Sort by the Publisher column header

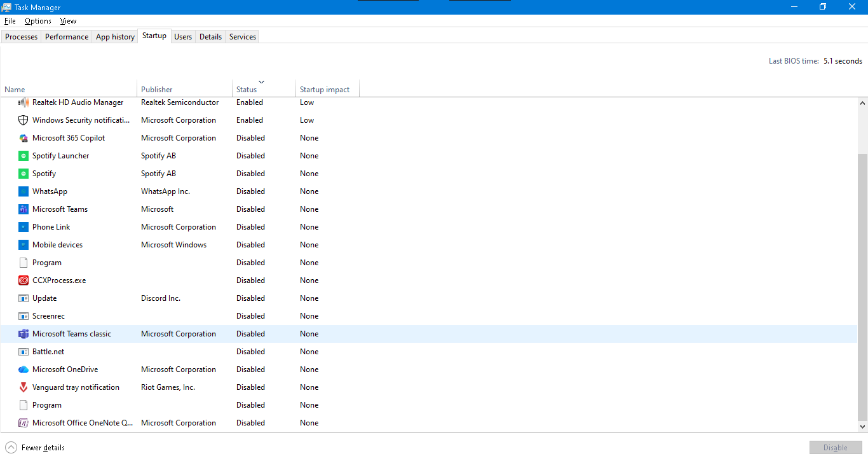click(185, 89)
